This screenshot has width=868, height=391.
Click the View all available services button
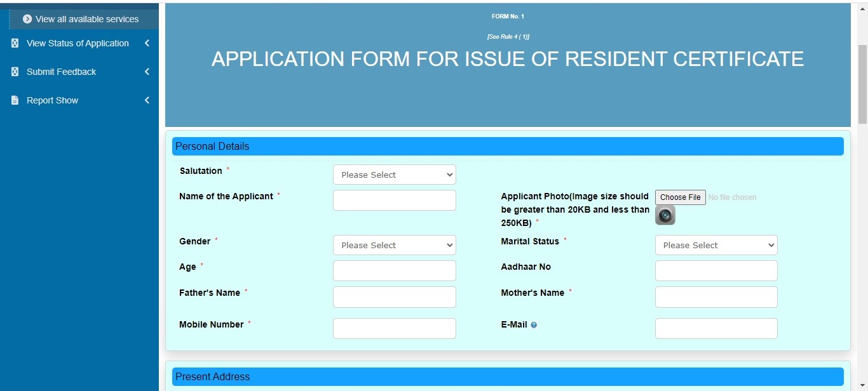coord(83,18)
